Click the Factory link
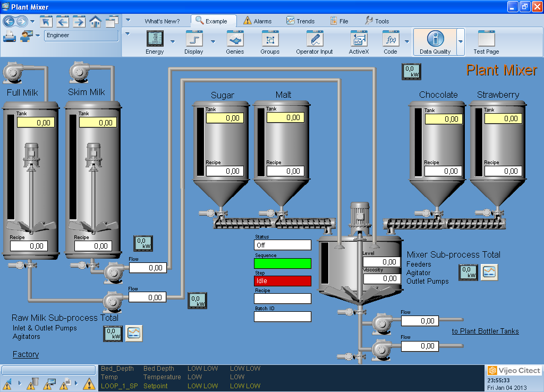 (x=25, y=354)
